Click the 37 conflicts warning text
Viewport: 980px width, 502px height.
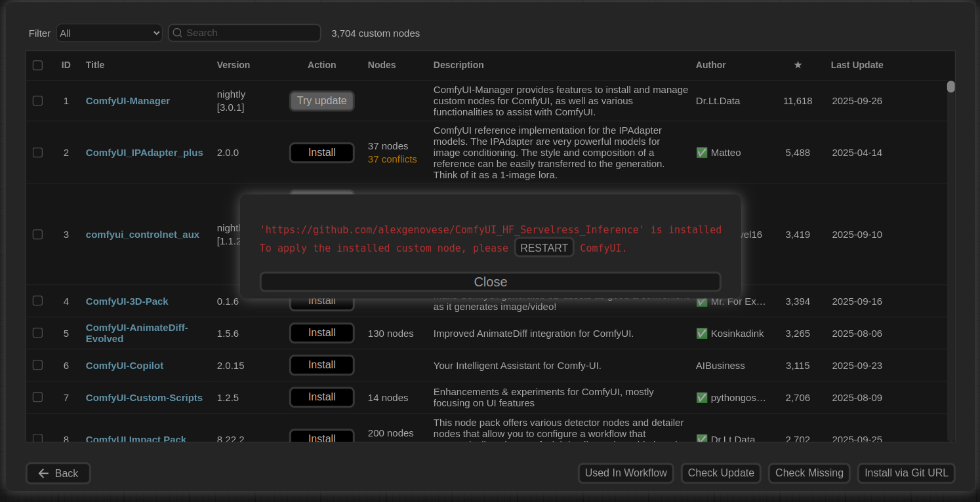tap(392, 159)
